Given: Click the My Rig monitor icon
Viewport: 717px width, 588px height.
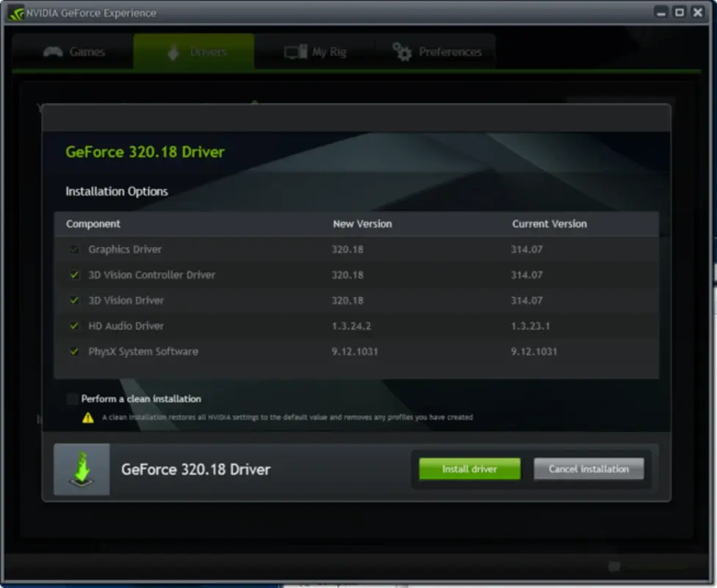Looking at the screenshot, I should point(297,51).
